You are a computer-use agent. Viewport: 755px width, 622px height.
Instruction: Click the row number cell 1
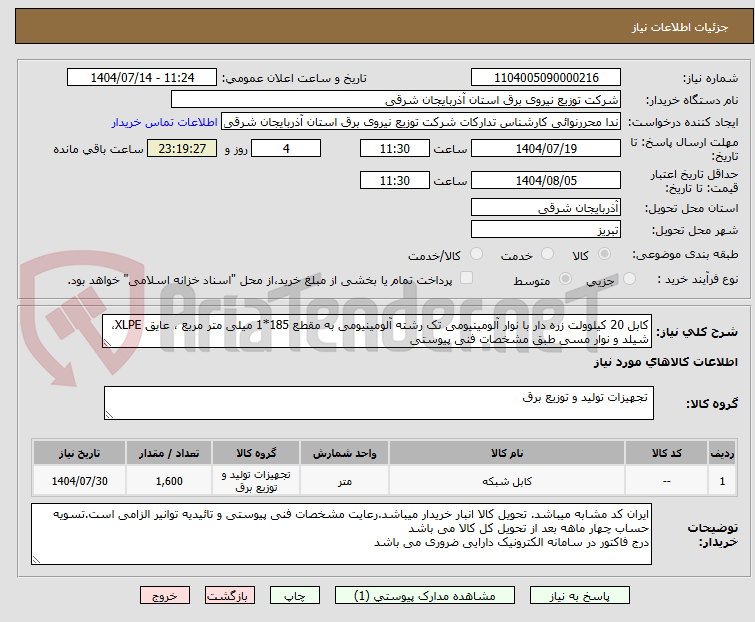pyautogui.click(x=722, y=481)
